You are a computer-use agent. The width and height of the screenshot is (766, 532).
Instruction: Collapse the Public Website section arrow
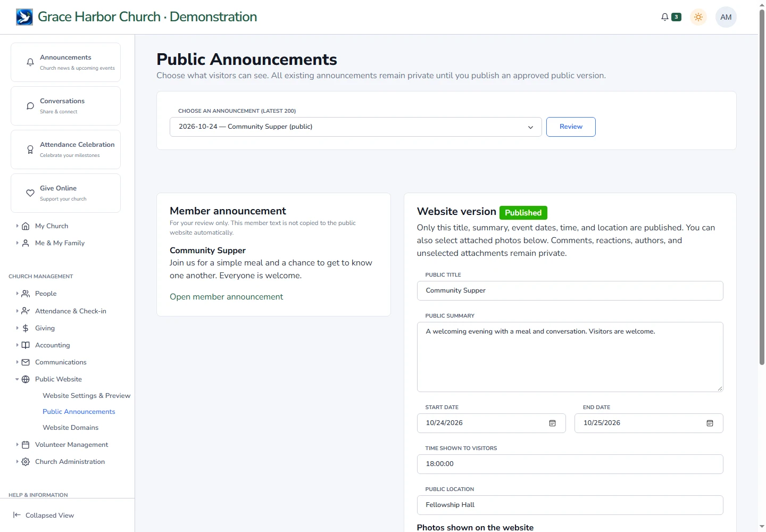click(17, 379)
